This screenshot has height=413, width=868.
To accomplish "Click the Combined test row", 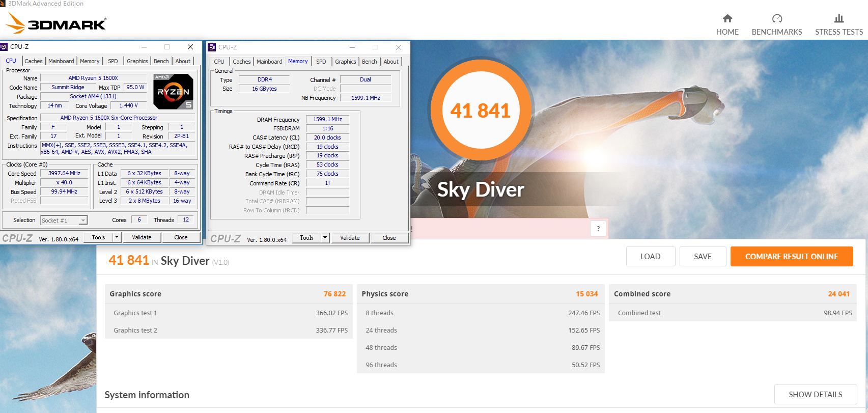I will (733, 313).
